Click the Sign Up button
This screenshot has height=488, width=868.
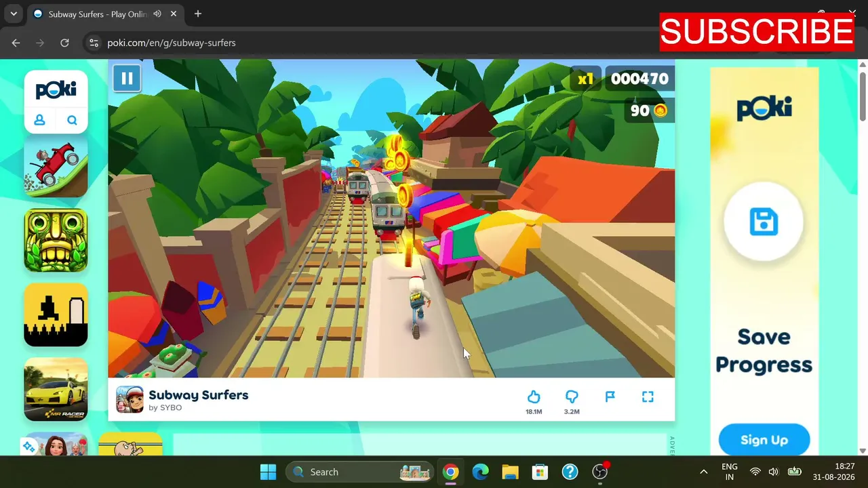point(764,439)
